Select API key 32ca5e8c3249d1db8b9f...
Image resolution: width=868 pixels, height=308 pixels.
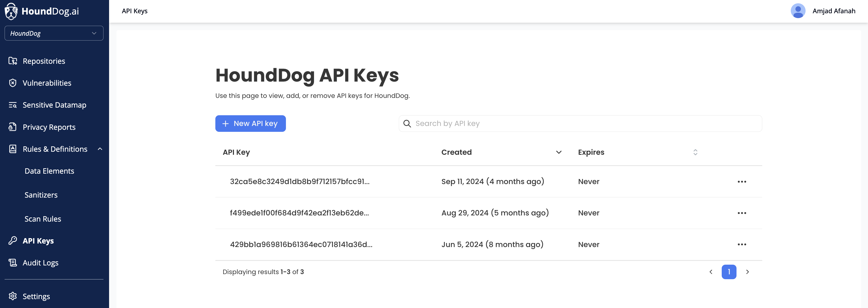coord(299,181)
